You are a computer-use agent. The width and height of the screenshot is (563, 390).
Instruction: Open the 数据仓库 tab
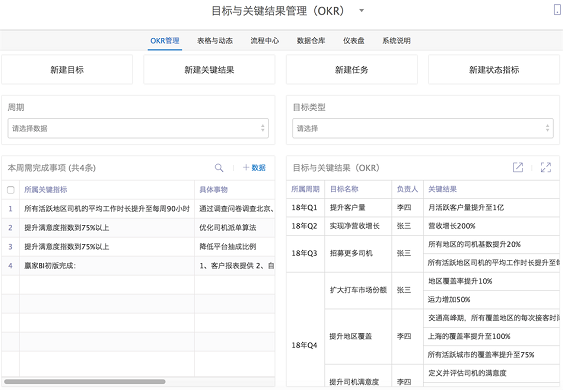click(x=311, y=41)
